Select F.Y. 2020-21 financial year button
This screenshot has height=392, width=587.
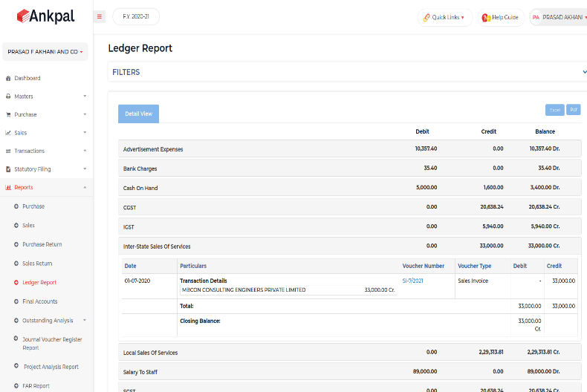(136, 16)
